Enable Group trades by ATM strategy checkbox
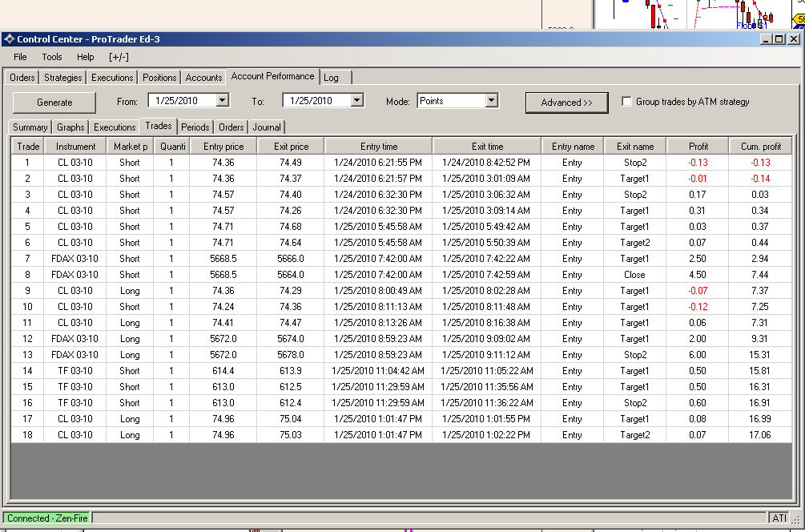 click(626, 101)
